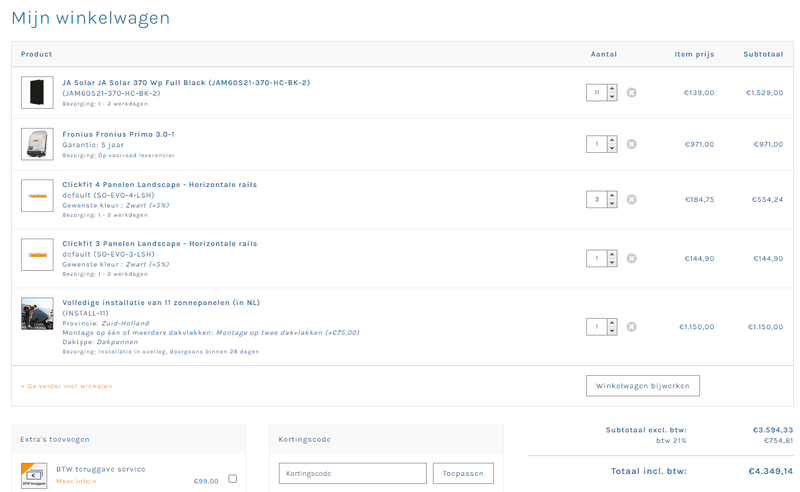Click Toepassen discount button
The width and height of the screenshot is (800, 492).
pyautogui.click(x=463, y=473)
